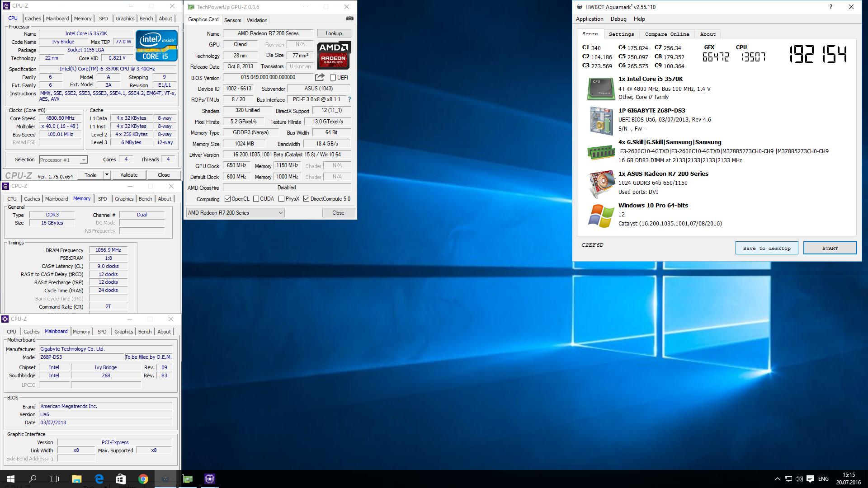Open Bench tab in Memory CPU-Z window
Image resolution: width=868 pixels, height=488 pixels.
(146, 199)
